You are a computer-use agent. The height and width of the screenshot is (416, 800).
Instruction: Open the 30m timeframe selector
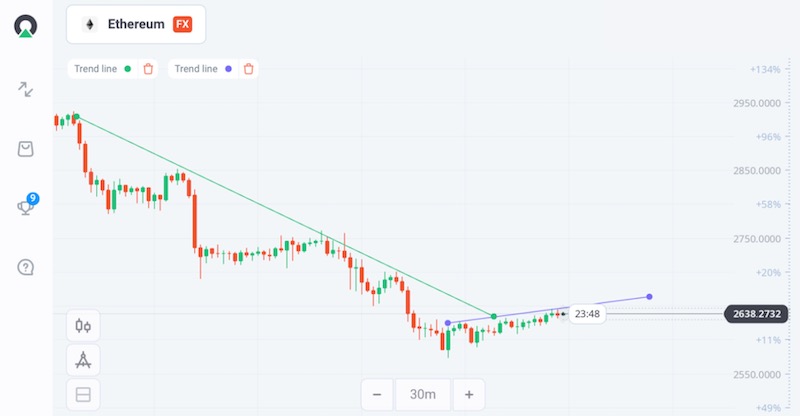pyautogui.click(x=421, y=394)
